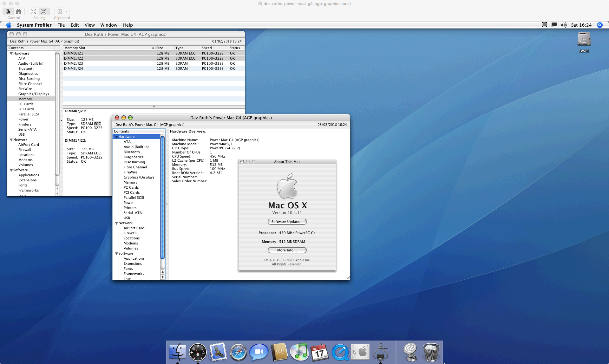Open System Preferences from the Dock
The height and width of the screenshot is (364, 609).
point(360,352)
